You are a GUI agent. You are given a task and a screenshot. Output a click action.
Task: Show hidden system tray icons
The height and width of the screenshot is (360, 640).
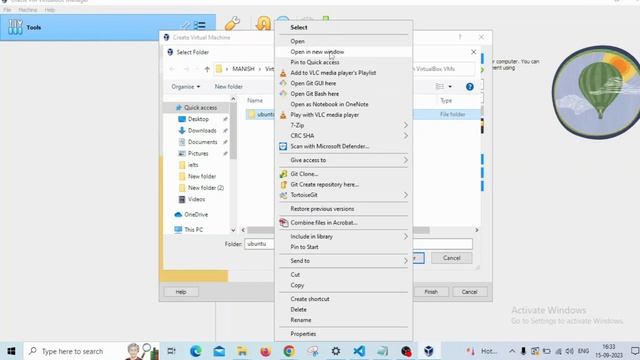tap(512, 351)
